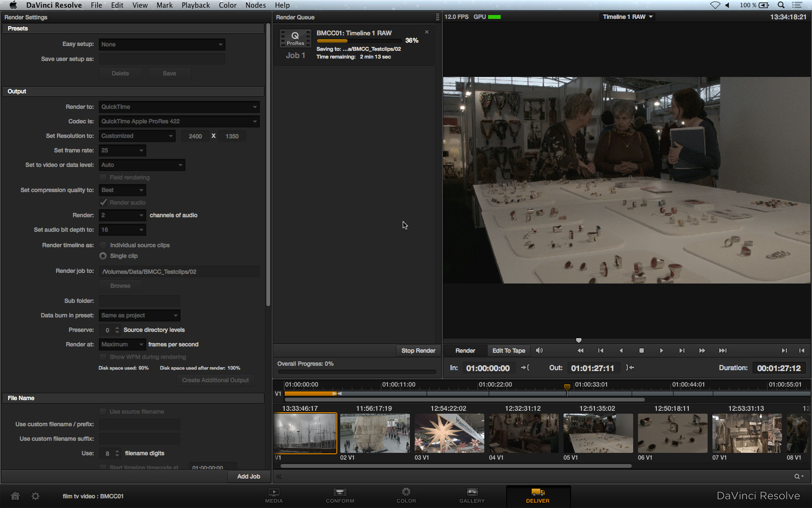Open the Playback menu
812x508 pixels.
pyautogui.click(x=195, y=5)
